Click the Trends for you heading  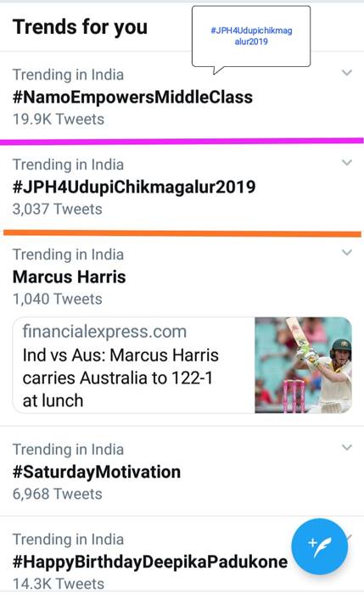point(80,27)
